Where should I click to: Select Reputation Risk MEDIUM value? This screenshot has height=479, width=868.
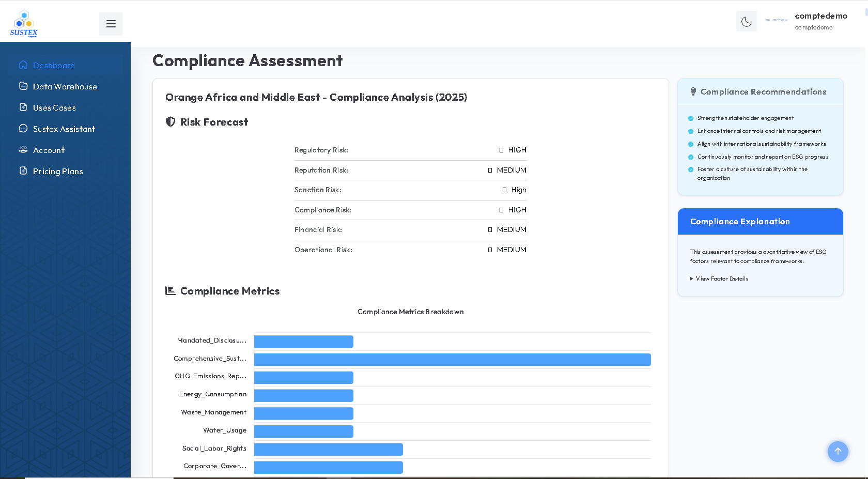tap(512, 170)
